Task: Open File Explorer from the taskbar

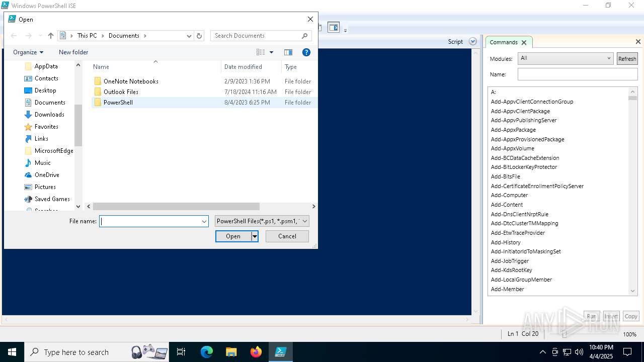Action: point(231,352)
